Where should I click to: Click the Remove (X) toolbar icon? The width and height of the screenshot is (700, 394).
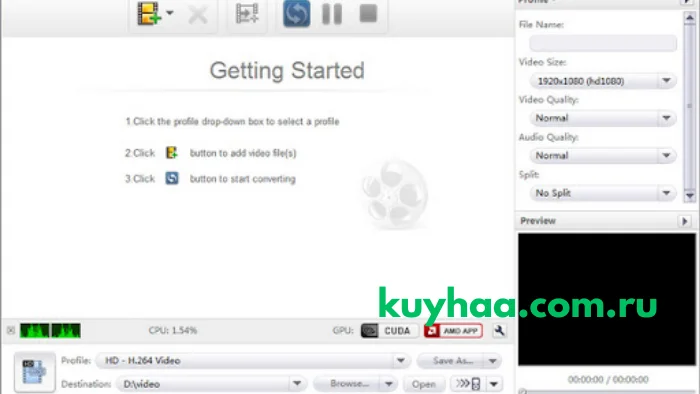coord(198,14)
